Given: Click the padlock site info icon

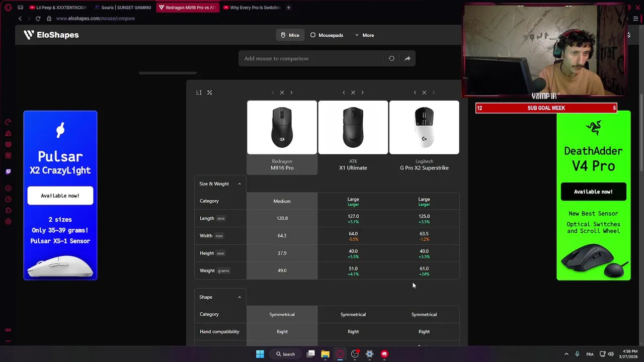Looking at the screenshot, I should [49, 19].
